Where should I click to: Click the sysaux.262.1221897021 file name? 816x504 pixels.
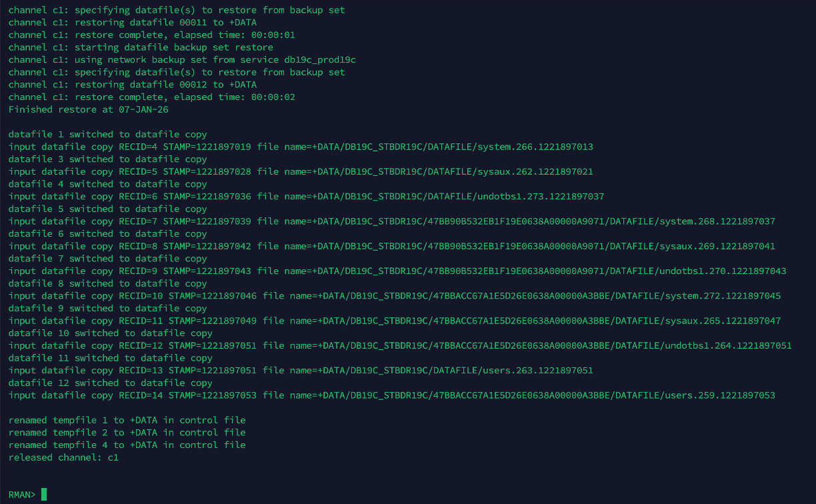coord(536,171)
